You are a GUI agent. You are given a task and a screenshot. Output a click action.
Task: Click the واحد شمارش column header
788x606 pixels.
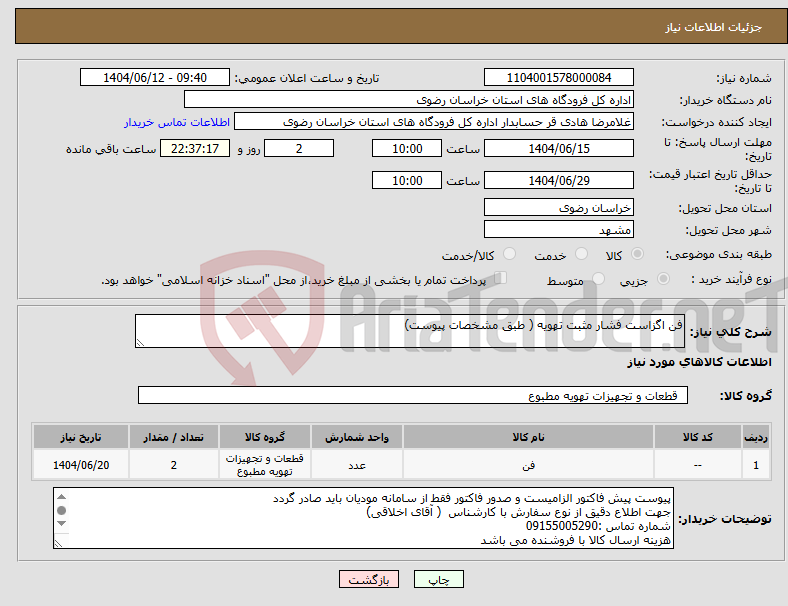click(357, 437)
